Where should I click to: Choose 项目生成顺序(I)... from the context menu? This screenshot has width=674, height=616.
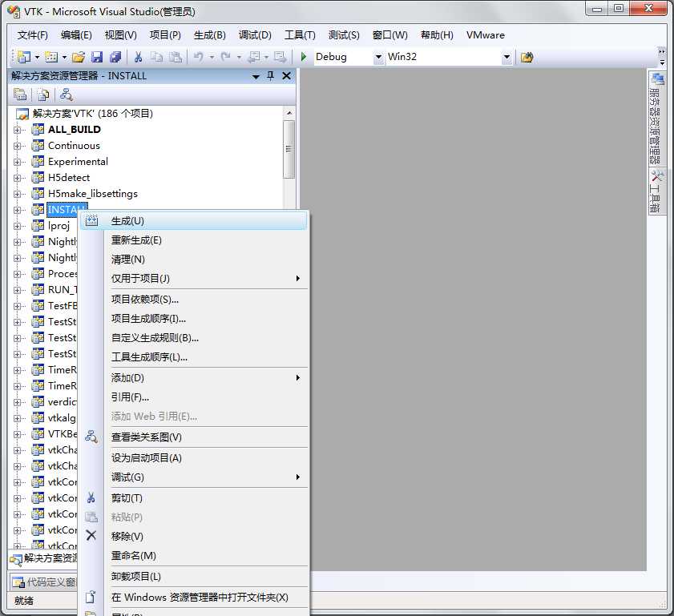coord(194,319)
